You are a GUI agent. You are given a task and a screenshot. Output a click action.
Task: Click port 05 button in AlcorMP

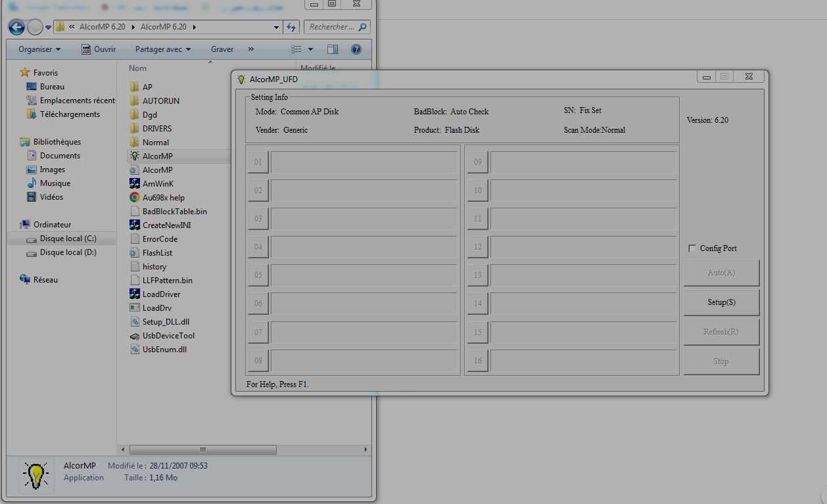258,275
